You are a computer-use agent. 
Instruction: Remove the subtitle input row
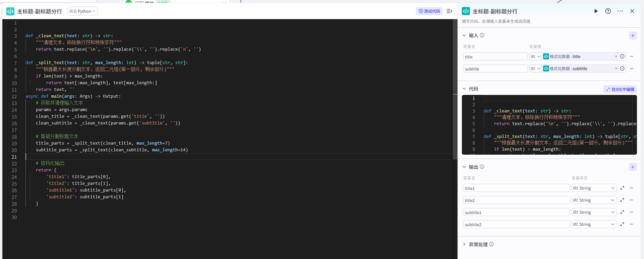pos(631,69)
